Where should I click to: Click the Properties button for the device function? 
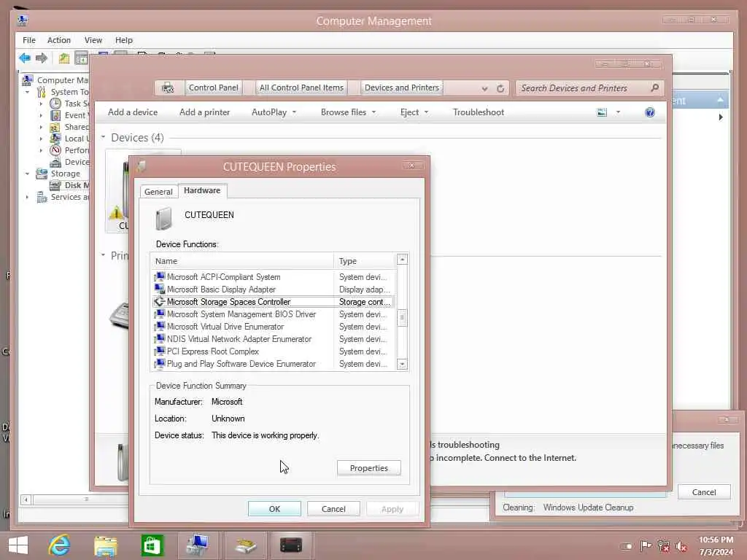pyautogui.click(x=368, y=468)
